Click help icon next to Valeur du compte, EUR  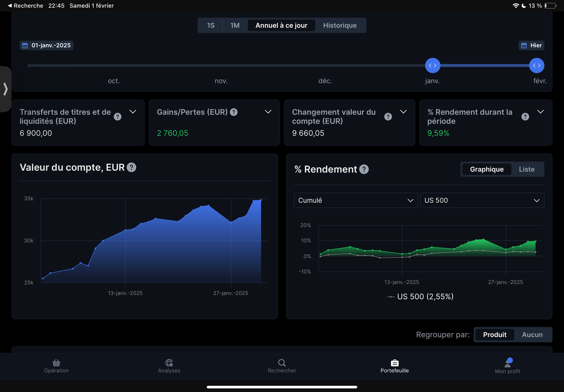(131, 168)
